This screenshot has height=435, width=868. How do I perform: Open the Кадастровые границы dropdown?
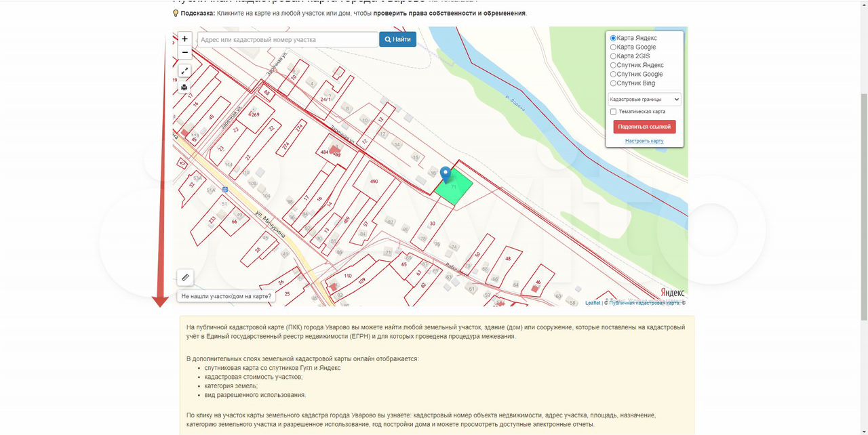pyautogui.click(x=644, y=100)
